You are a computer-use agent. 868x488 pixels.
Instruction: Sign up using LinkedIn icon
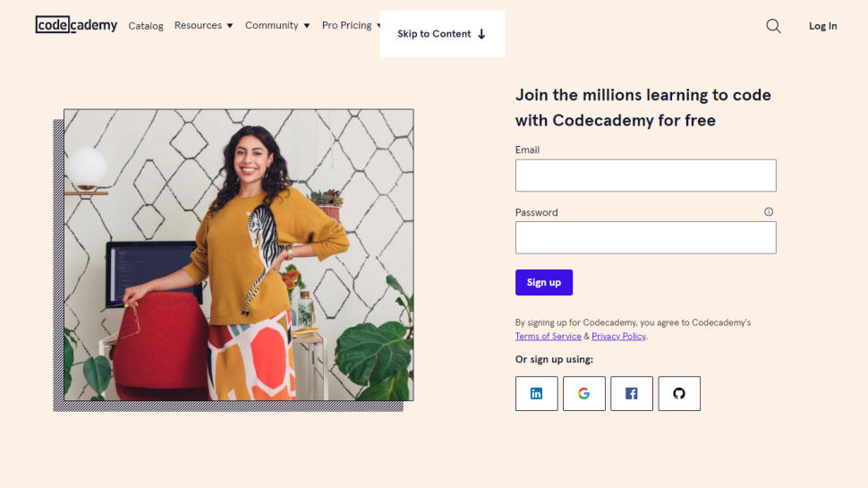(536, 394)
